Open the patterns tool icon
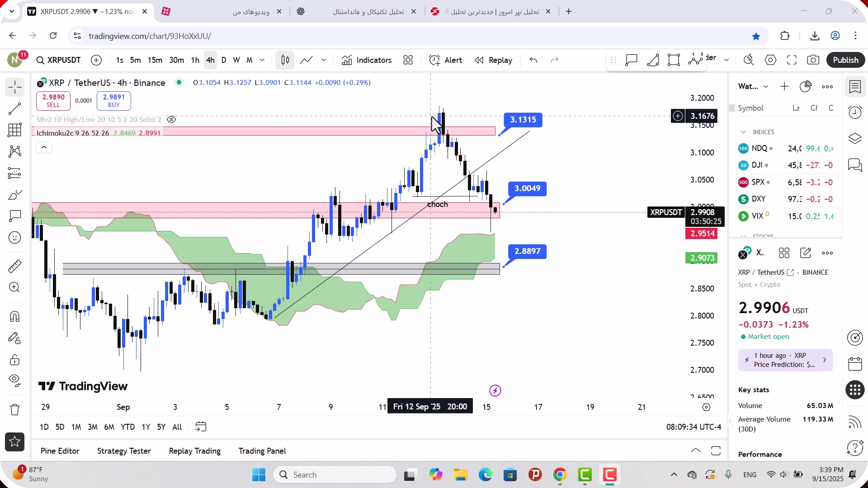This screenshot has height=488, width=868. click(14, 151)
